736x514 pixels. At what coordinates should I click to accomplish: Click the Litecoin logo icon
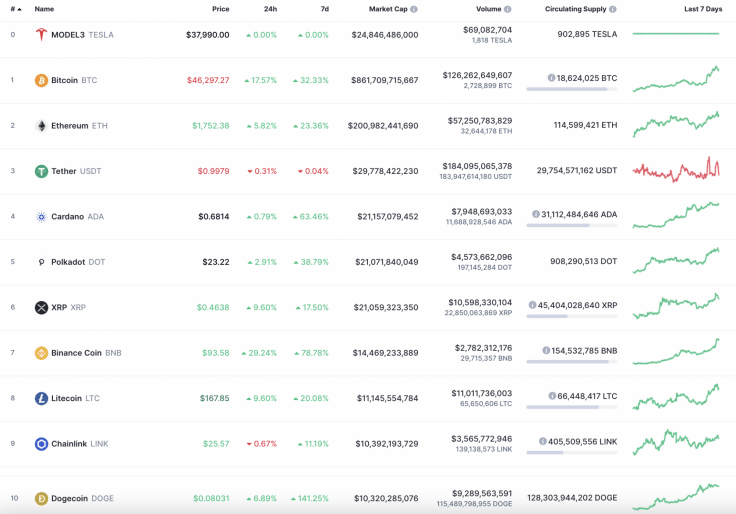(x=41, y=398)
